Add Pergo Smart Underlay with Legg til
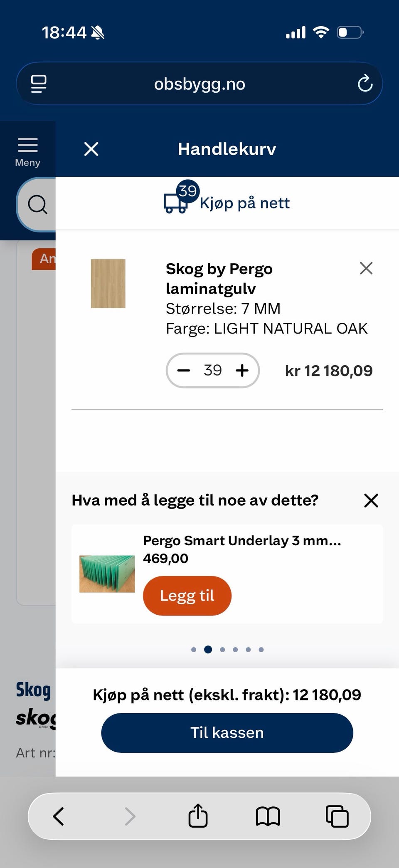This screenshot has width=399, height=868. (187, 596)
